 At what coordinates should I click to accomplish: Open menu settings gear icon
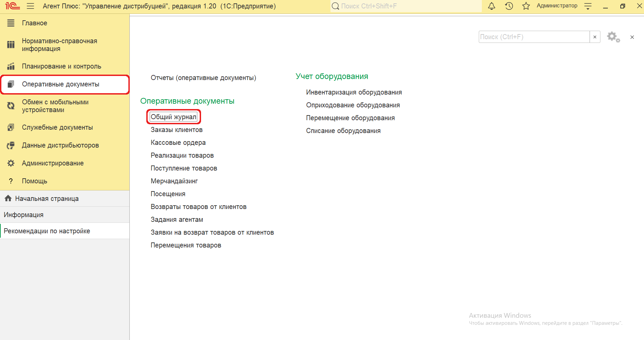tap(613, 37)
